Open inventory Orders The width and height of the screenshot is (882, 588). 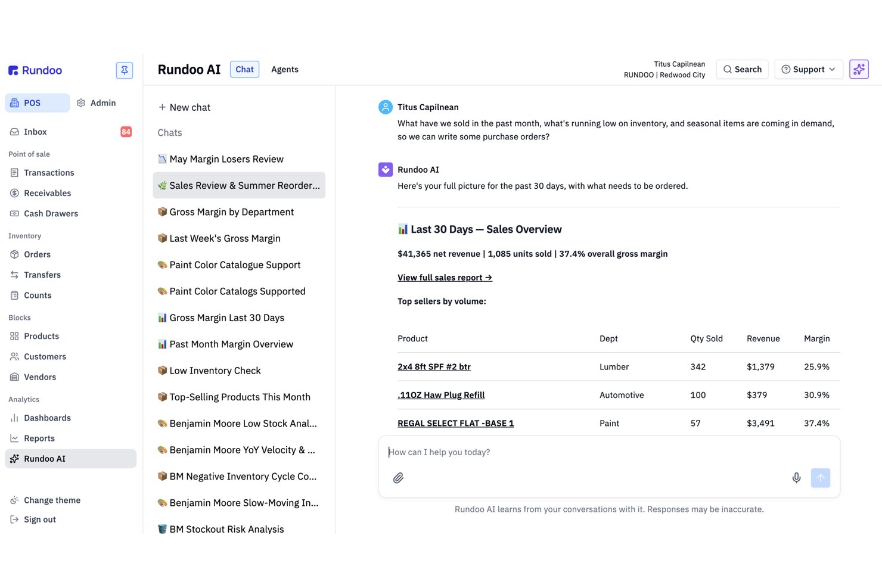point(70,254)
